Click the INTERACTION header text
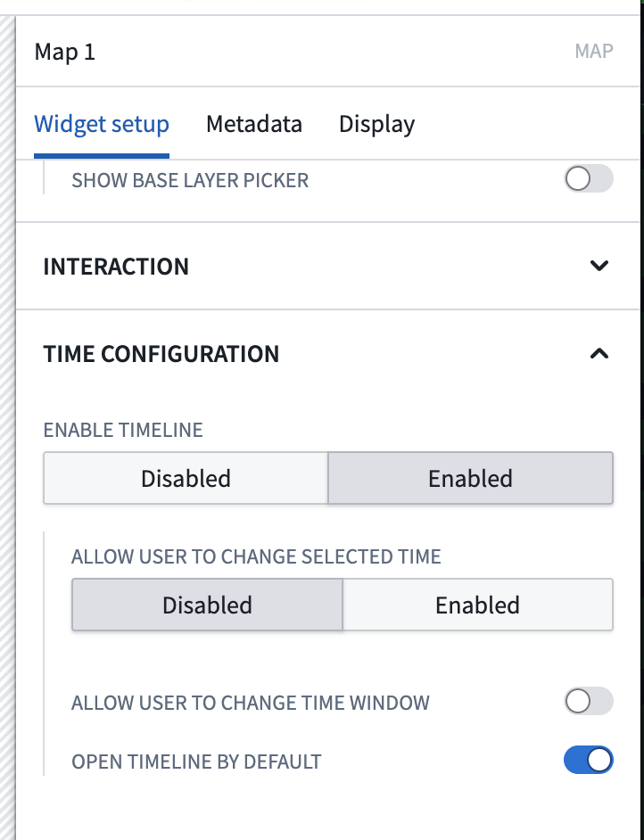This screenshot has height=840, width=644. point(116,266)
